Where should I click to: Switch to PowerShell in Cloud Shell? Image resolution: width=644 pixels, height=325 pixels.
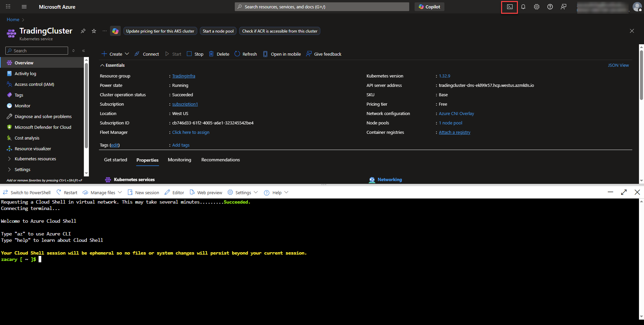(x=27, y=193)
